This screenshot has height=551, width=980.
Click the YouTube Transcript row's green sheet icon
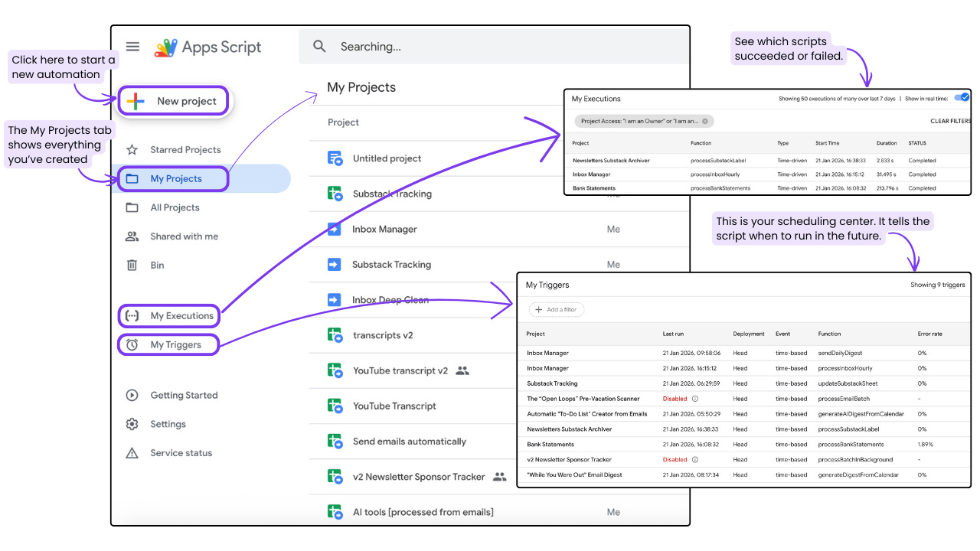pos(335,406)
